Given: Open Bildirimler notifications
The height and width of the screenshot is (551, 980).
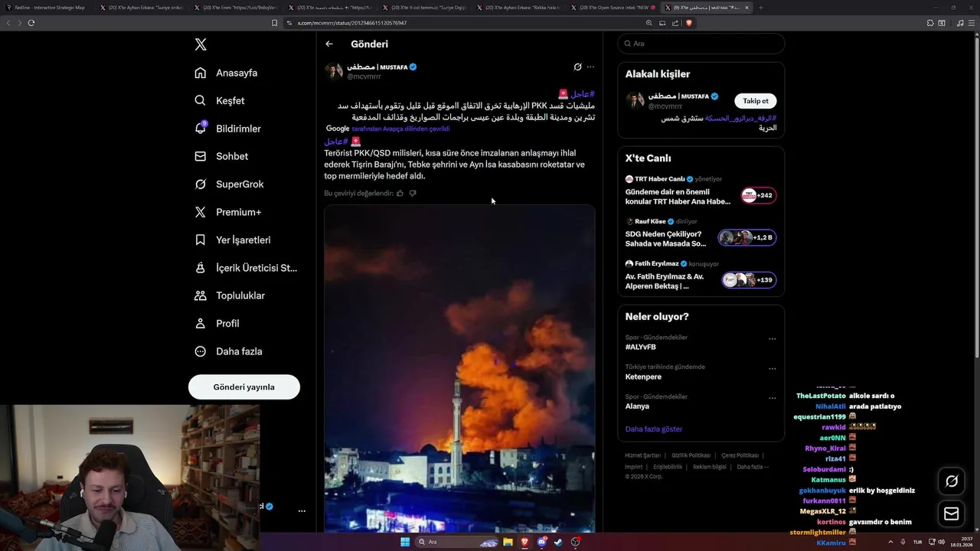Looking at the screenshot, I should [x=228, y=129].
